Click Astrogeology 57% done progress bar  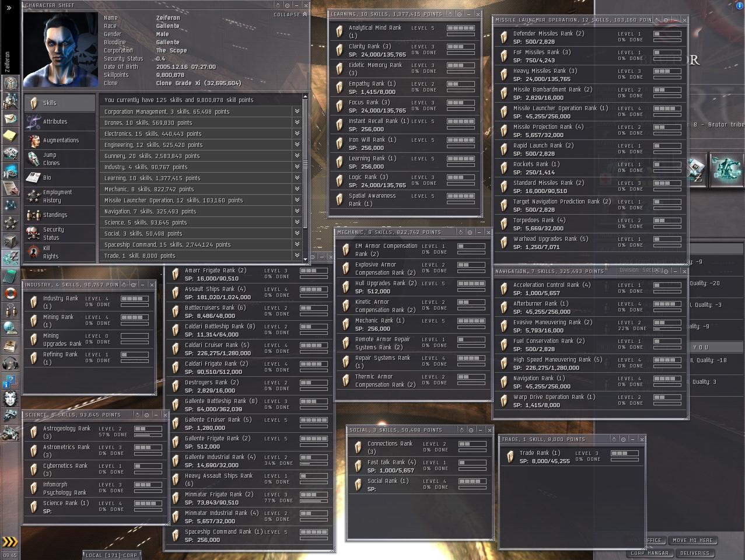pyautogui.click(x=148, y=435)
